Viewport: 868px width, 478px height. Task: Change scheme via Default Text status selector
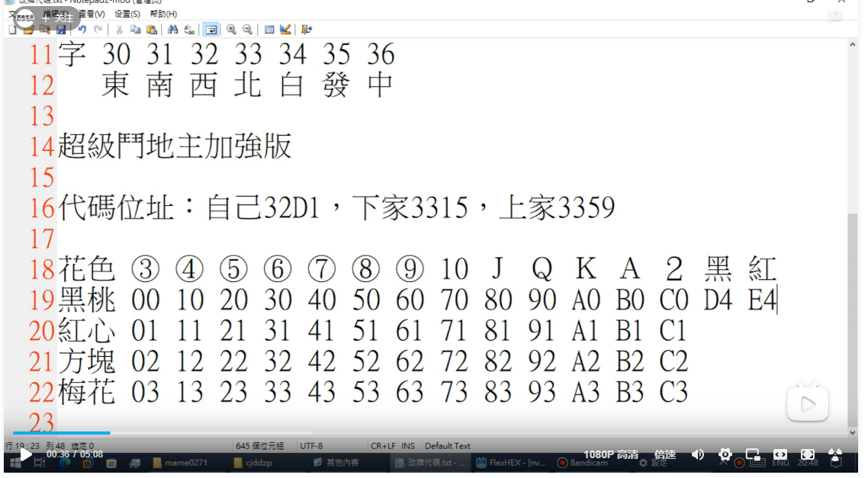450,446
